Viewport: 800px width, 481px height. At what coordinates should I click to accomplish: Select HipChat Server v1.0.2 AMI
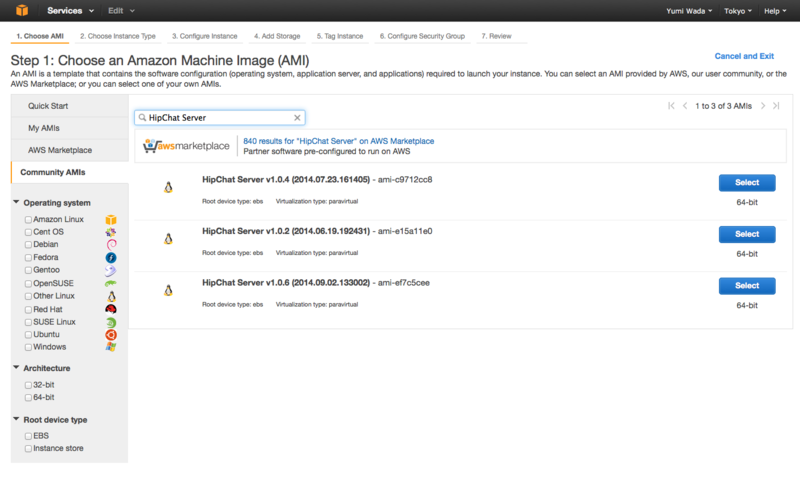(747, 234)
